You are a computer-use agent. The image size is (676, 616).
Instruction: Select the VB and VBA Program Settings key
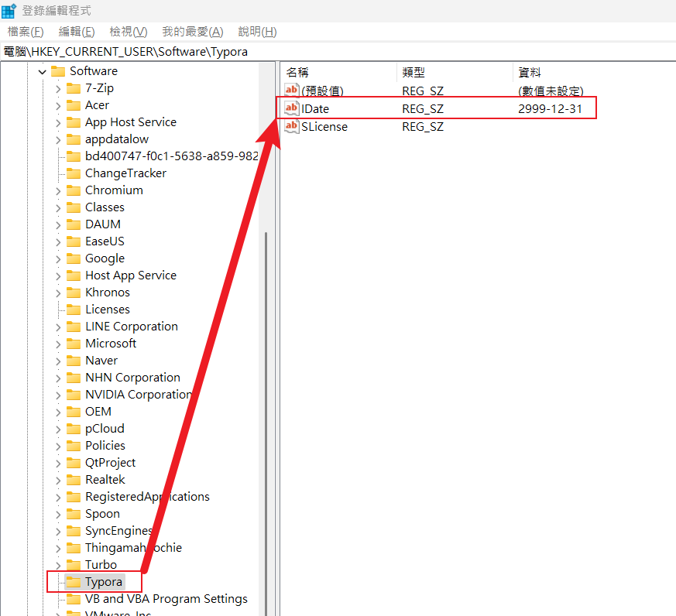[166, 599]
